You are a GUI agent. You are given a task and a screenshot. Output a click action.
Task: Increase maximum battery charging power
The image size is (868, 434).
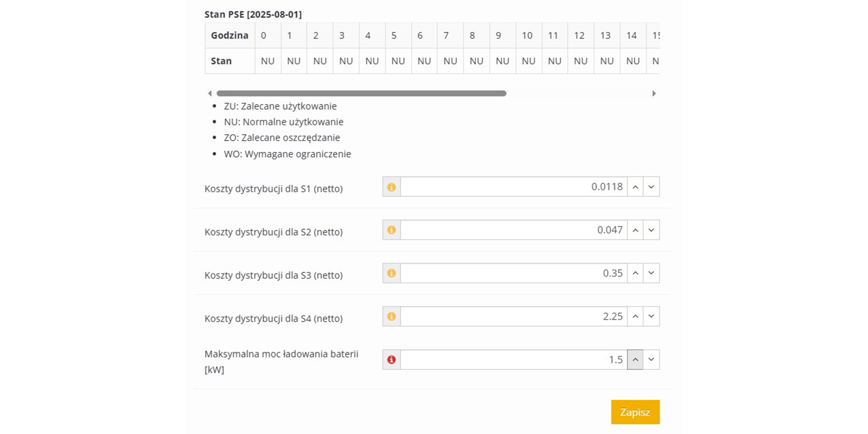click(635, 360)
